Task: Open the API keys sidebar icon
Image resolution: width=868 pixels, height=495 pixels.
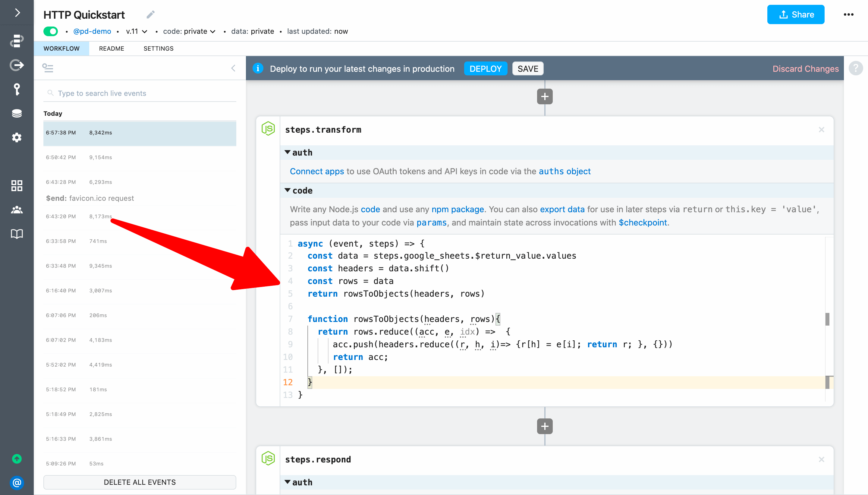Action: (17, 90)
